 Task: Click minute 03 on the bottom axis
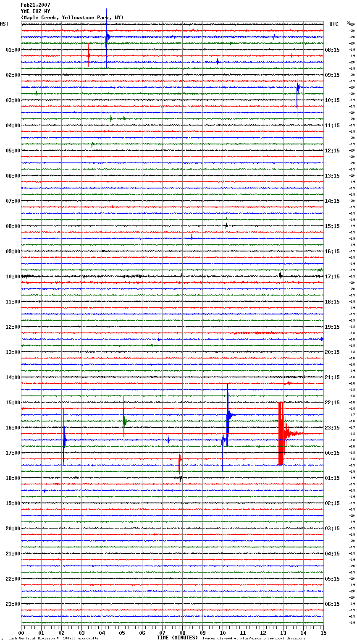(x=81, y=633)
